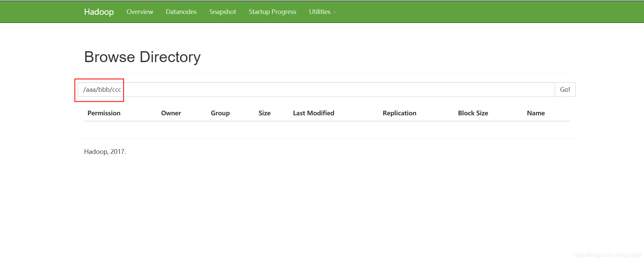This screenshot has width=644, height=261.
Task: Click the Hadoop, 2017. footer text
Action: 105,151
